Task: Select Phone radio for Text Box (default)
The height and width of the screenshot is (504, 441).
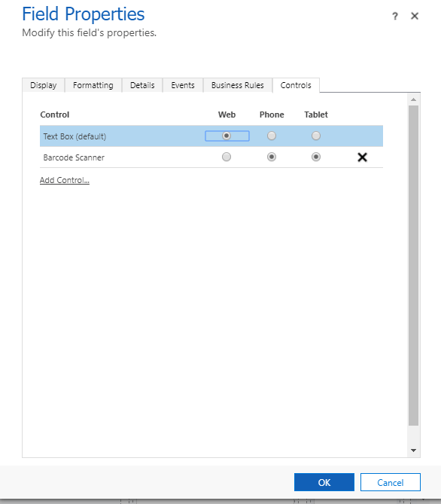Action: 272,136
